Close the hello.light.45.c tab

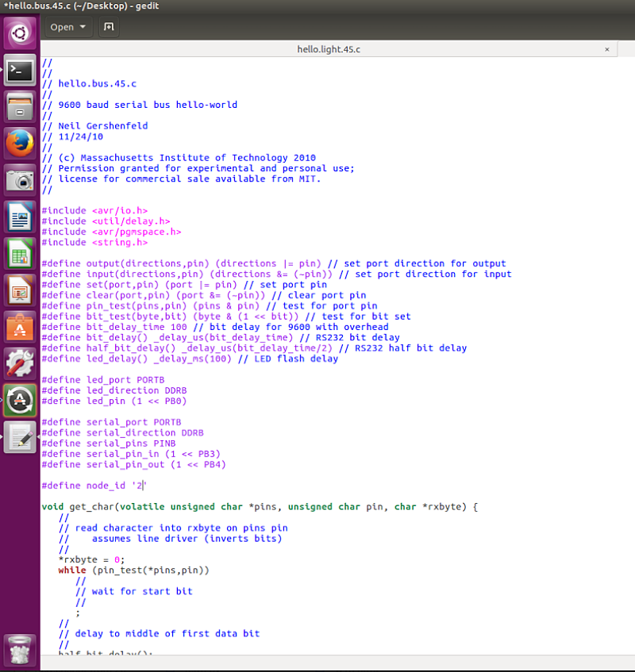click(607, 49)
